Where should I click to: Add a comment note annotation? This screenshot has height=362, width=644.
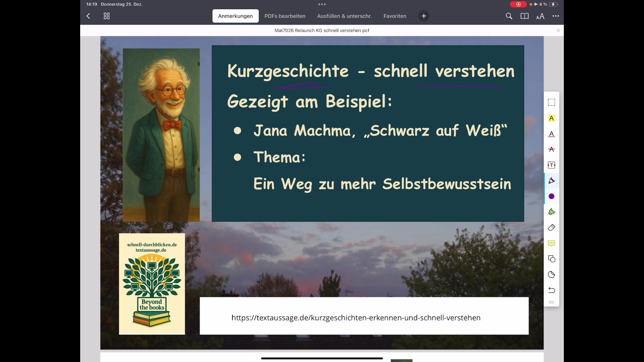(x=551, y=243)
